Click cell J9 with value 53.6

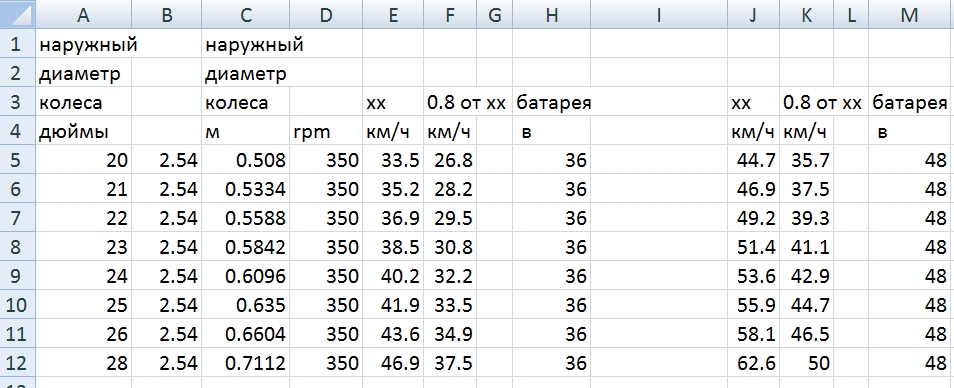[x=753, y=276]
